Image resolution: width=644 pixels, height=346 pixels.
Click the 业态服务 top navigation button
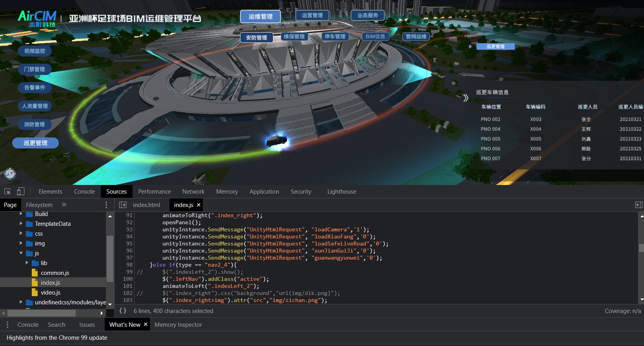coord(367,15)
